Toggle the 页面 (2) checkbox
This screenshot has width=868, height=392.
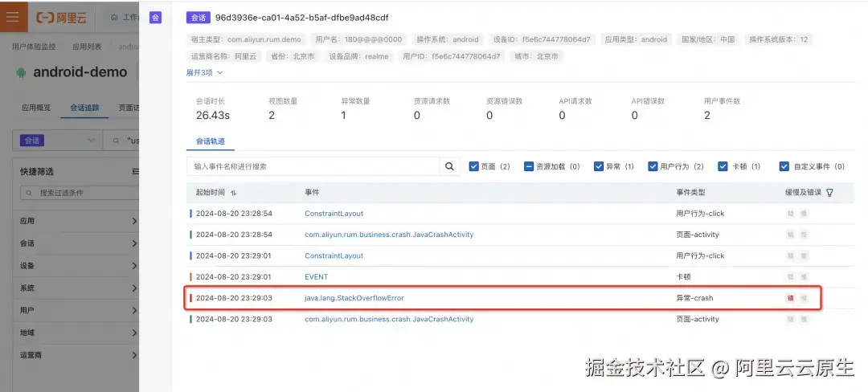click(x=474, y=166)
